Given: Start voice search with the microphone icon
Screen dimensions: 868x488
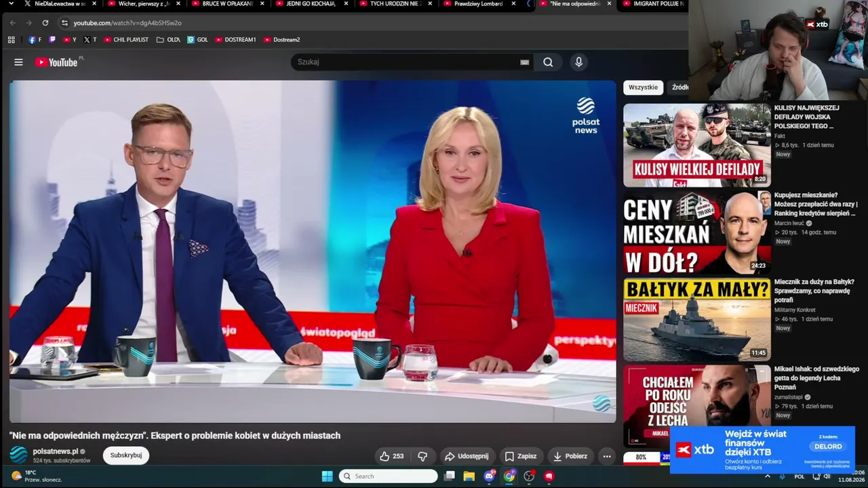Looking at the screenshot, I should coord(578,62).
